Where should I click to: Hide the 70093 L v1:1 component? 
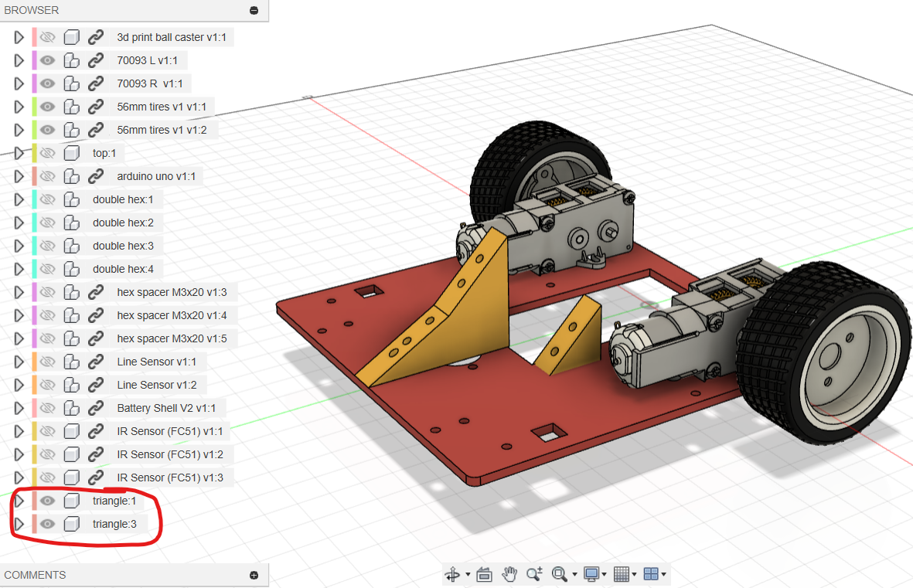click(48, 60)
